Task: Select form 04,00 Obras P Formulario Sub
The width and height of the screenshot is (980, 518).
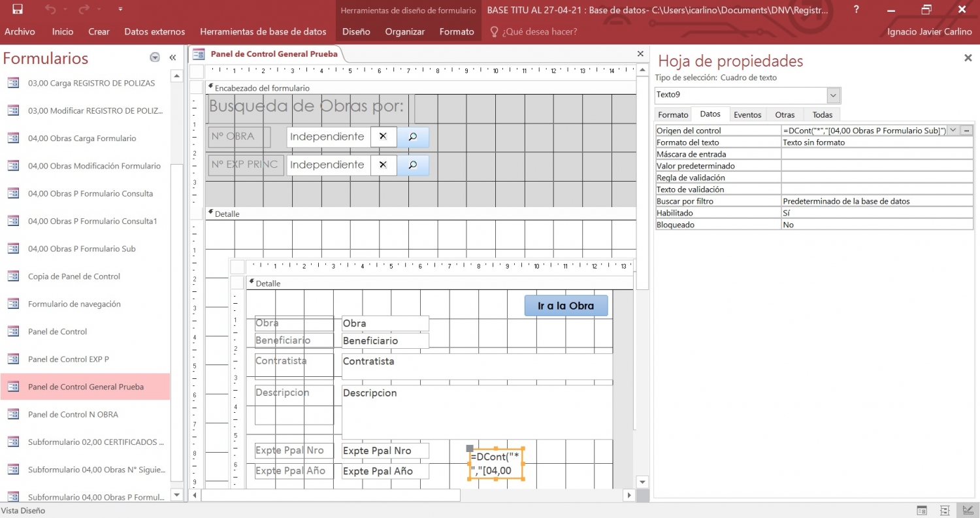Action: click(85, 249)
